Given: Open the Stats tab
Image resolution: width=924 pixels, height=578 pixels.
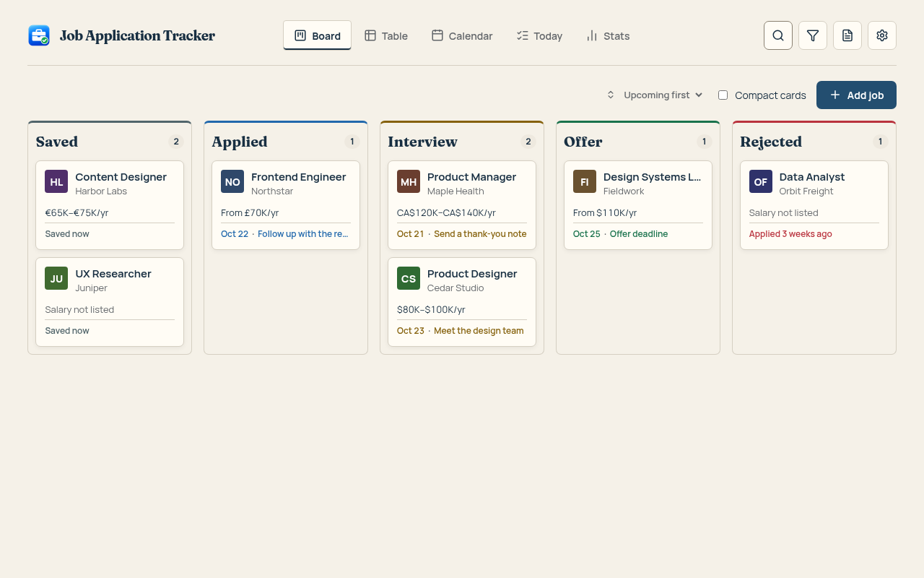Looking at the screenshot, I should pyautogui.click(x=608, y=35).
